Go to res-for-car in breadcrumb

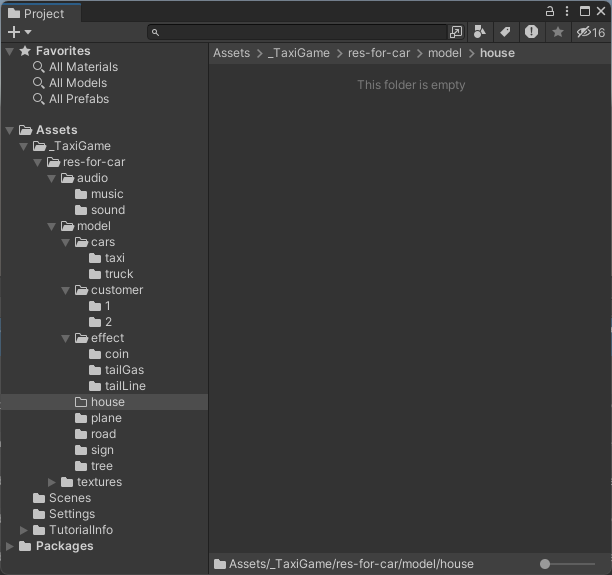(379, 53)
